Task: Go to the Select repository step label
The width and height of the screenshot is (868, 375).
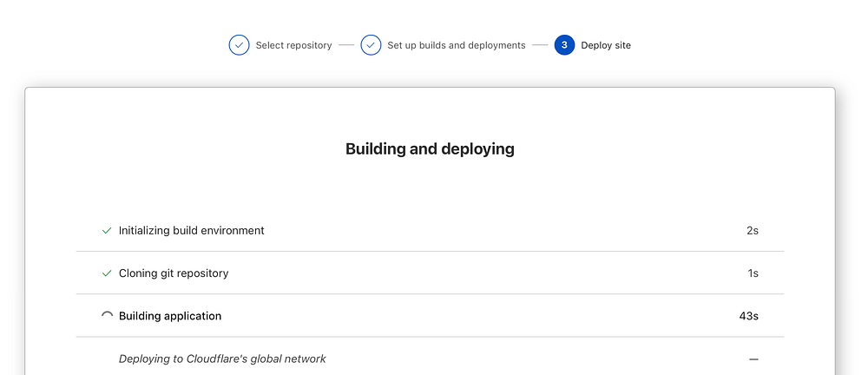Action: (x=293, y=45)
